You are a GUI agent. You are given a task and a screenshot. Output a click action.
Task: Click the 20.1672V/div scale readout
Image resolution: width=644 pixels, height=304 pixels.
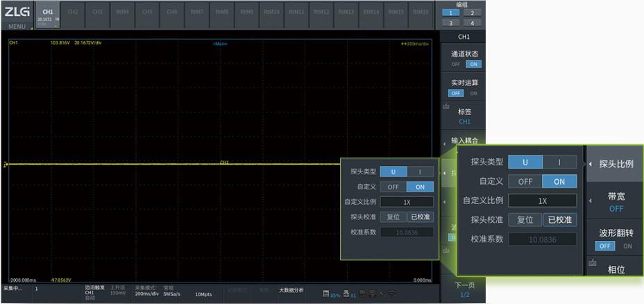[x=88, y=43]
